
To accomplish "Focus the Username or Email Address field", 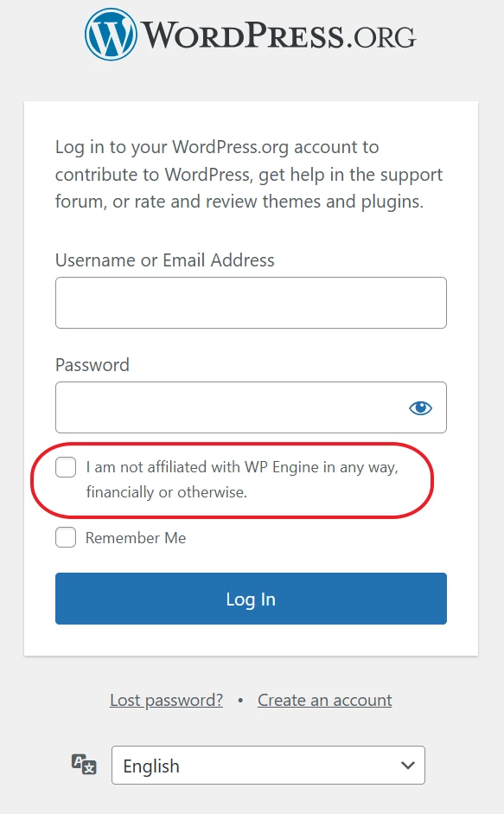I will pyautogui.click(x=250, y=302).
